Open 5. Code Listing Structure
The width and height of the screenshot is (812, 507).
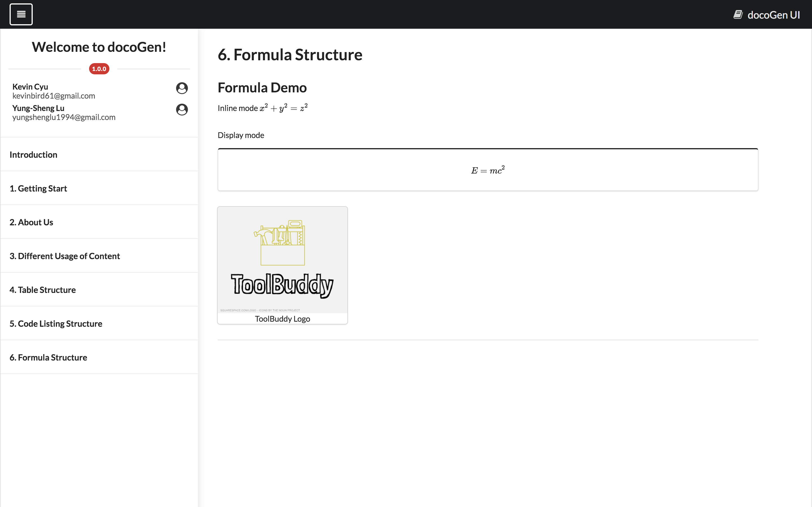click(x=56, y=324)
